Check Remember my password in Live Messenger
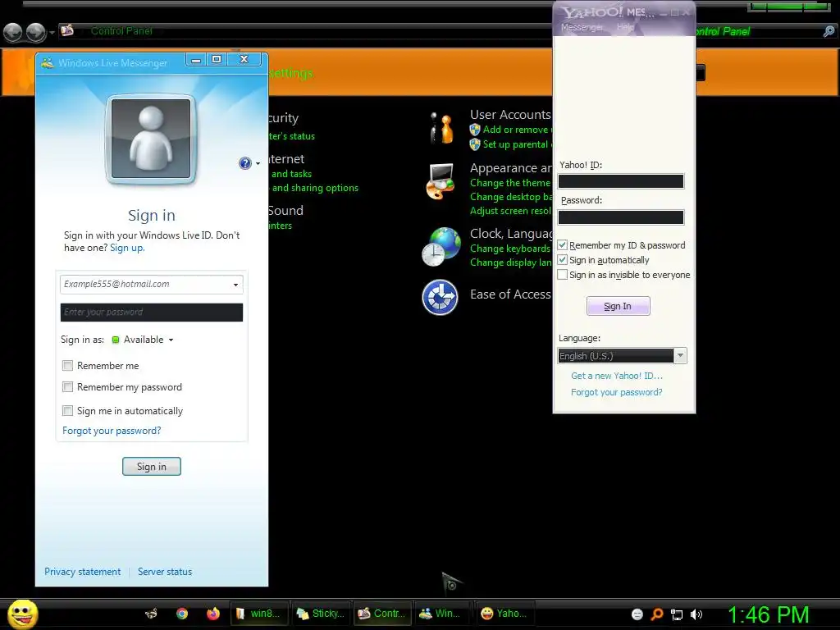 (x=67, y=387)
